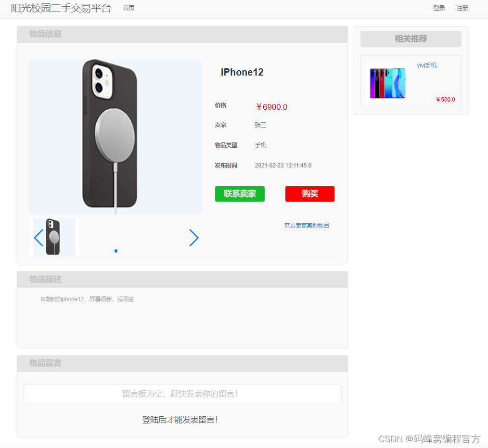Click the red 购买 button
This screenshot has width=488, height=448.
[x=309, y=194]
